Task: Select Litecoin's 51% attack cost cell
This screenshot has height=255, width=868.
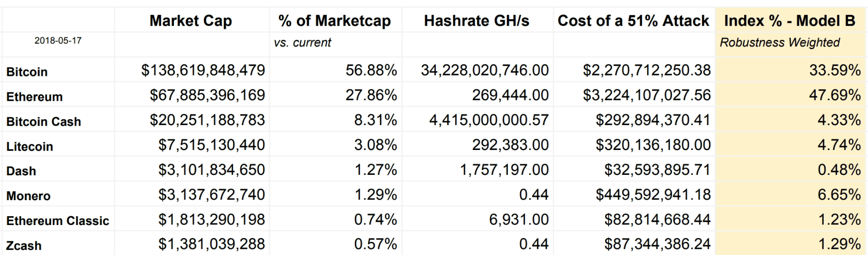Action: pos(653,145)
